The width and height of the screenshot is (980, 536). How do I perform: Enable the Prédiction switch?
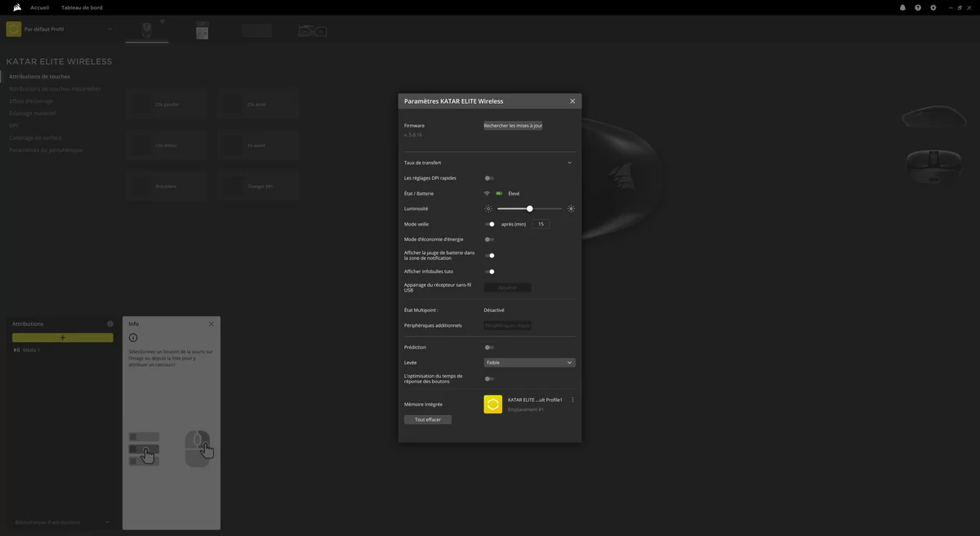tap(489, 347)
